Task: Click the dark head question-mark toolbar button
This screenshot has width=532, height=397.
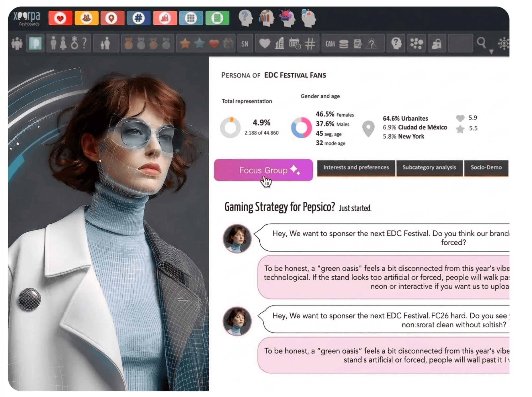Action: (396, 44)
